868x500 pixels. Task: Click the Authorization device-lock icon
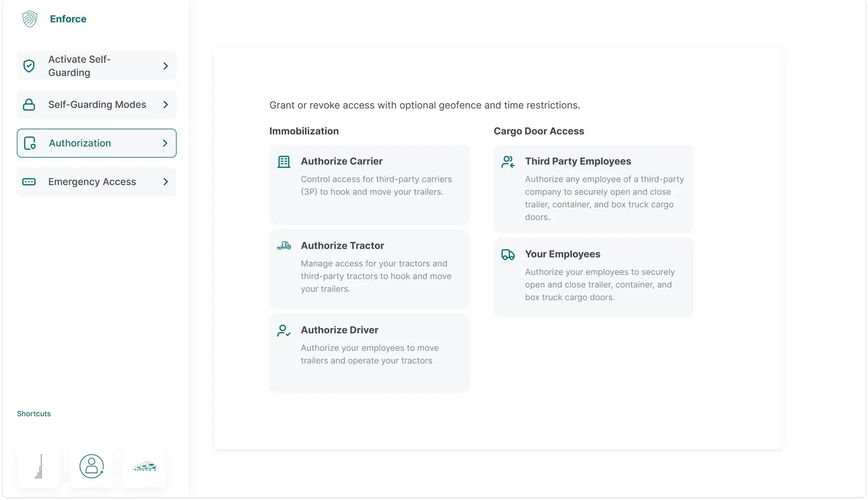(x=30, y=143)
